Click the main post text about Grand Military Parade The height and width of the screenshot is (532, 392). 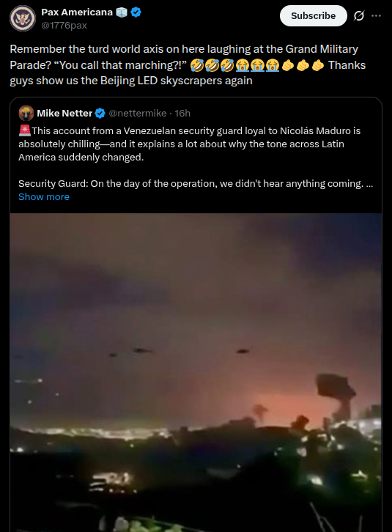tap(188, 64)
